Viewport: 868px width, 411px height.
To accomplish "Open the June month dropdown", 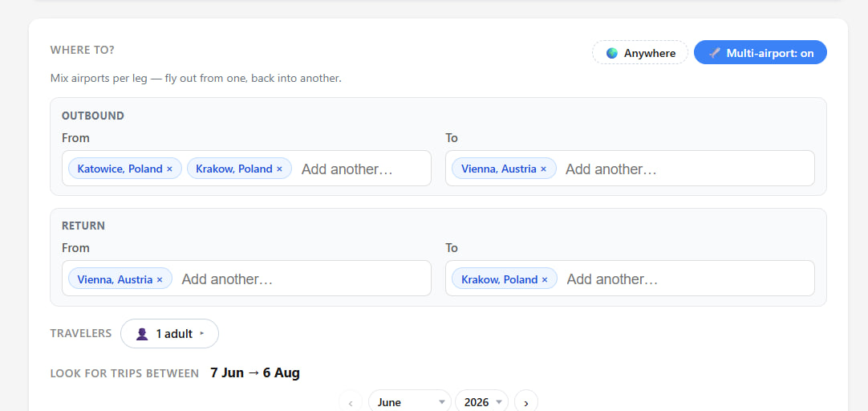I will point(411,402).
